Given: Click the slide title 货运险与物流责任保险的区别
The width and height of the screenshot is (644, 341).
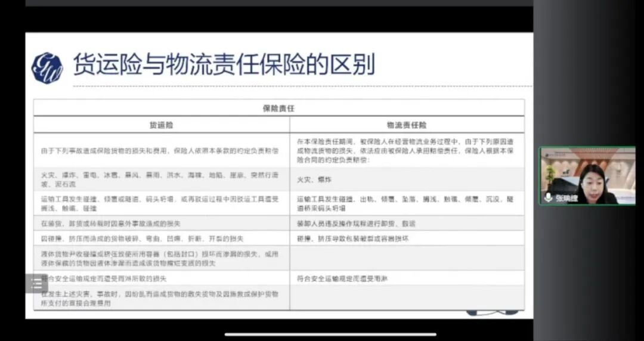Looking at the screenshot, I should [224, 65].
